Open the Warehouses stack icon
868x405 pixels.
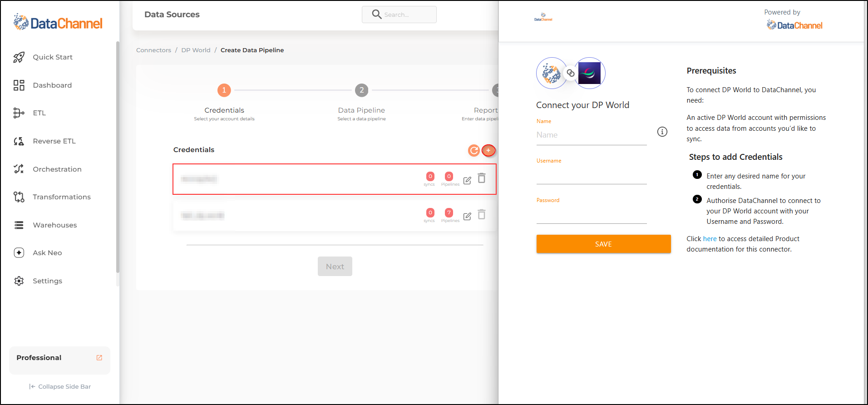19,225
